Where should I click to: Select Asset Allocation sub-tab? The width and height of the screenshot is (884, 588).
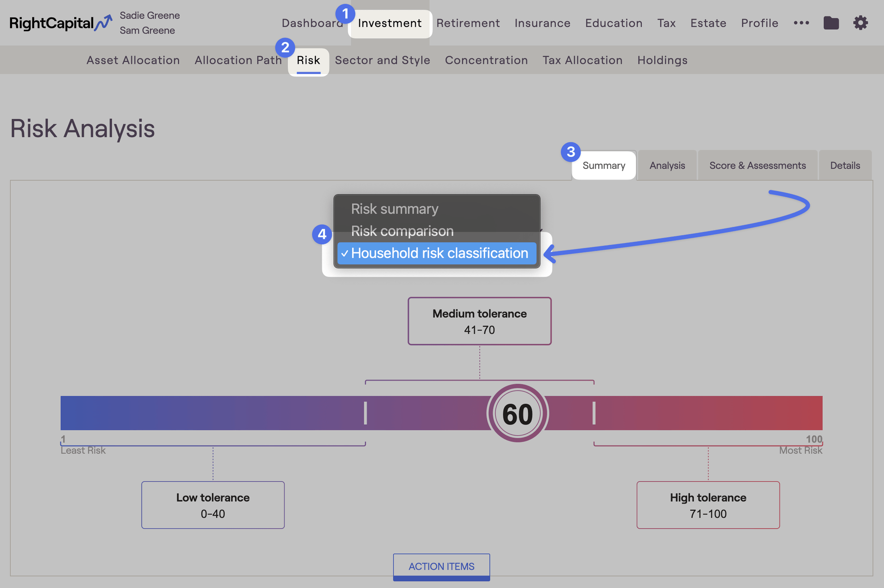tap(133, 60)
